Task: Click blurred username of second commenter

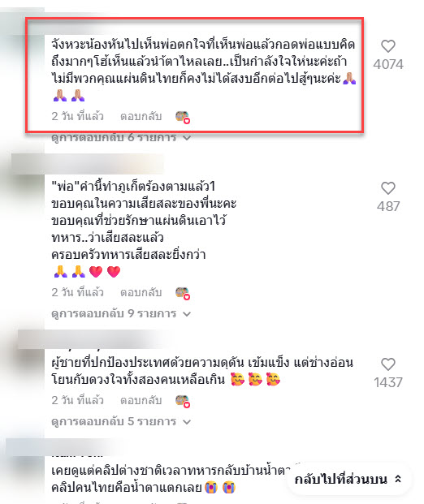Action: (87, 164)
